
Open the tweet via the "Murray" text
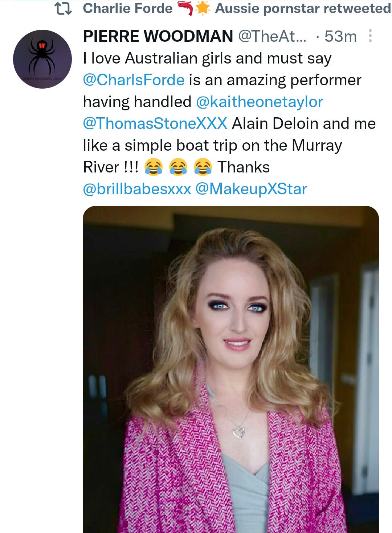[317, 146]
